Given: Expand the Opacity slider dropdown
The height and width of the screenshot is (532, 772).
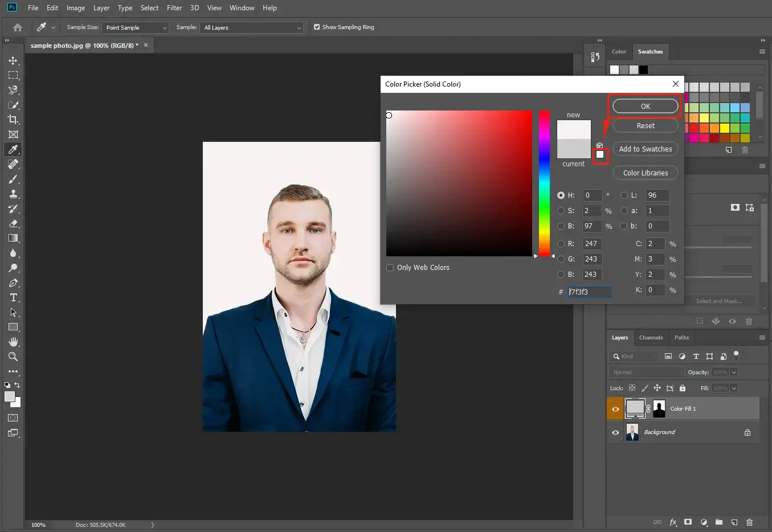Looking at the screenshot, I should (734, 372).
